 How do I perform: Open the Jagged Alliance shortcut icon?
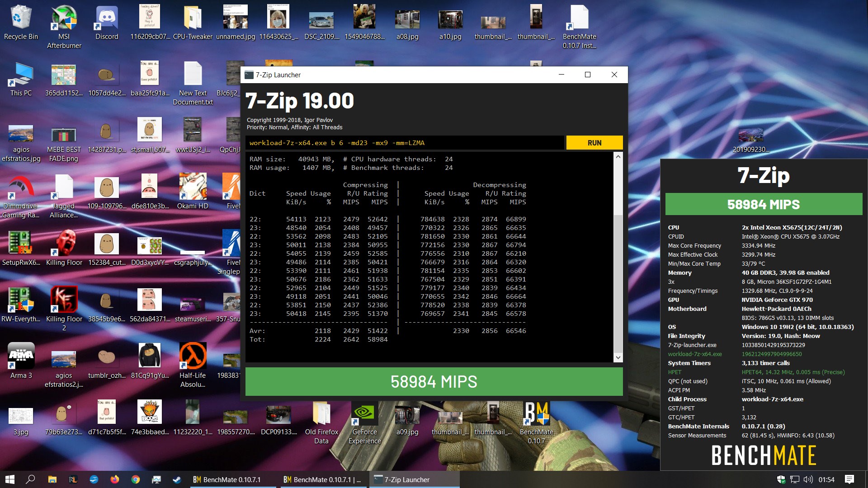pos(64,197)
